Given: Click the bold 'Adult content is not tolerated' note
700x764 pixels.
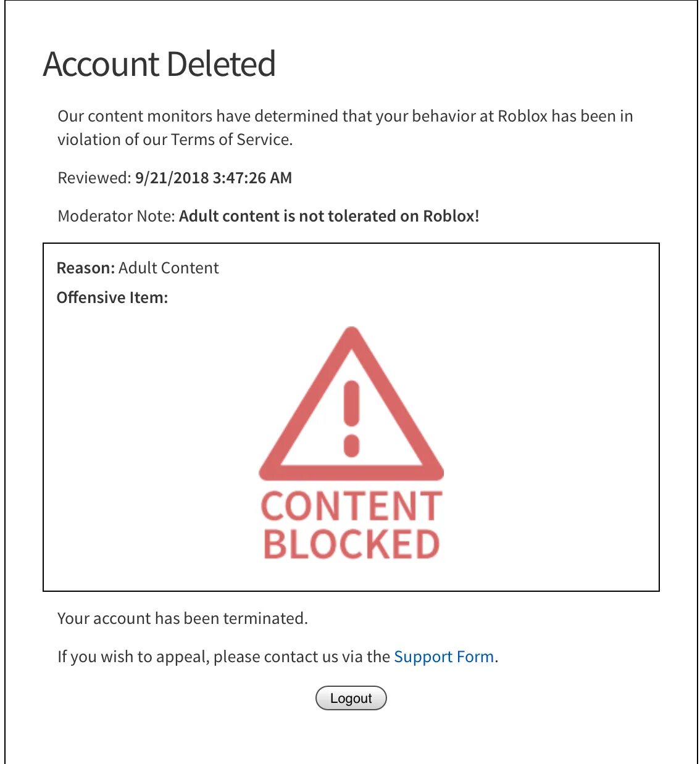Looking at the screenshot, I should pyautogui.click(x=328, y=216).
